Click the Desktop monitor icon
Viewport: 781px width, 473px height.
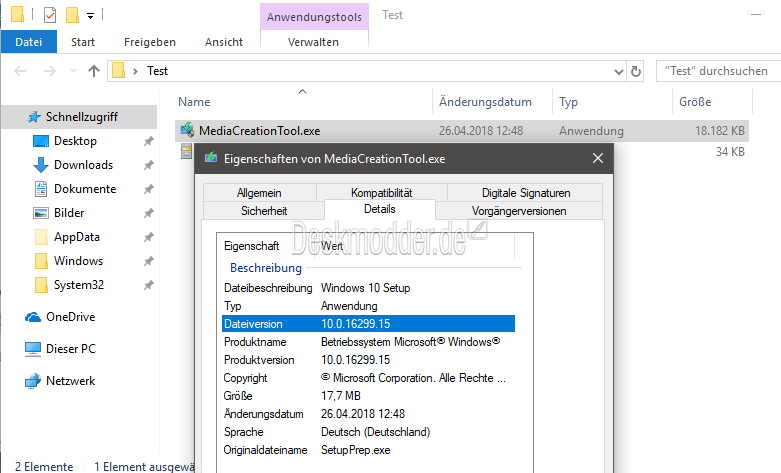point(40,141)
